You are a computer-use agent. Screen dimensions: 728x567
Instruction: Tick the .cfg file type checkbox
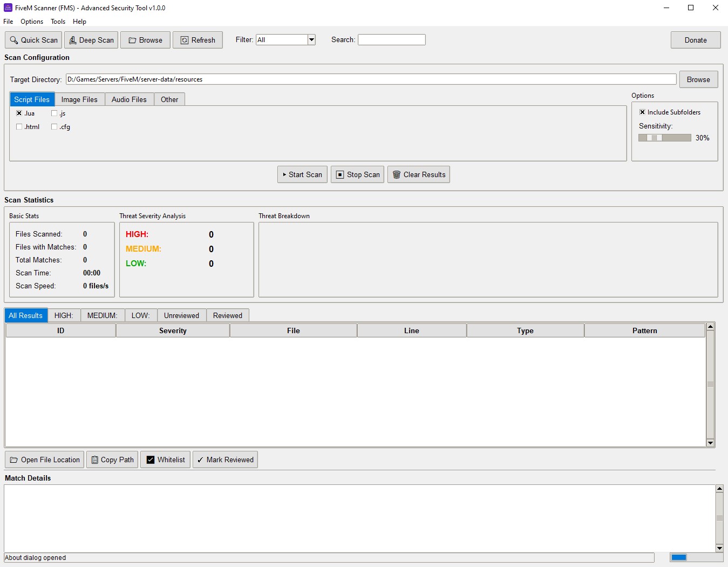click(55, 127)
